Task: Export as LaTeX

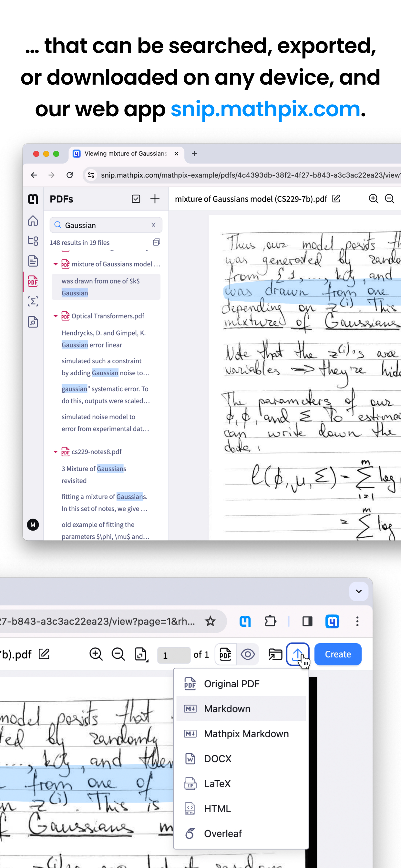Action: 241,783
